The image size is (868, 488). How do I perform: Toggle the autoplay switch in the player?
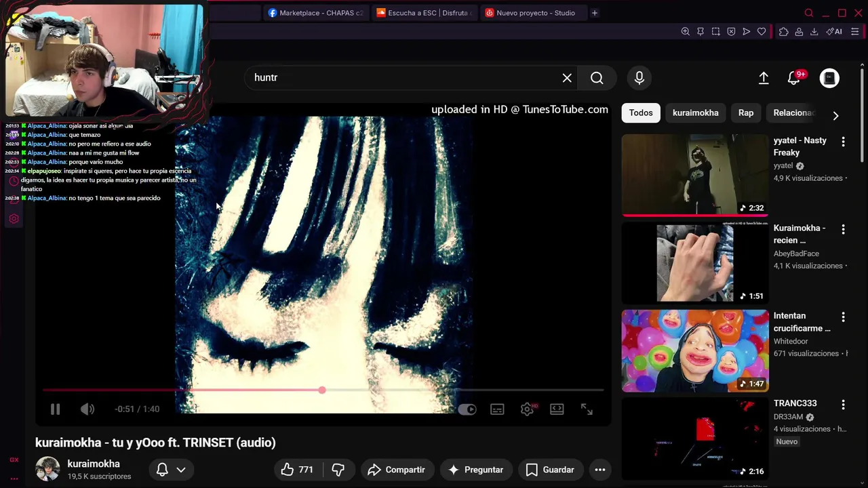coord(467,409)
